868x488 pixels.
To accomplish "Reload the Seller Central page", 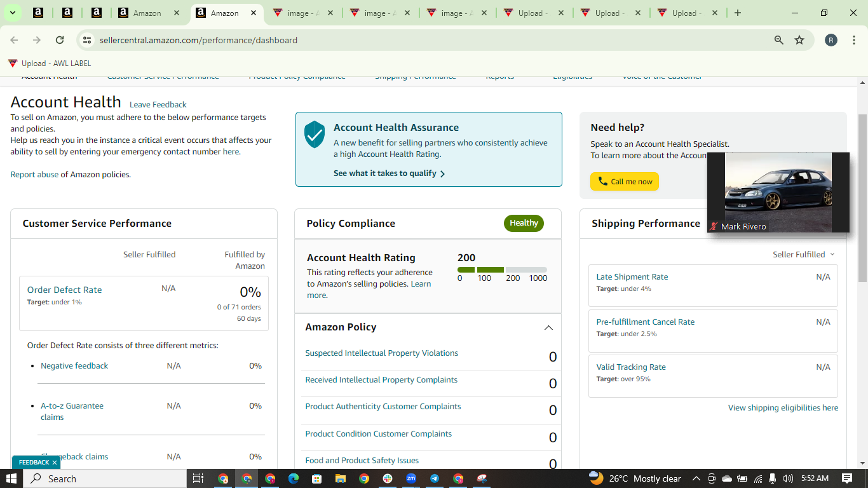I will coord(60,40).
